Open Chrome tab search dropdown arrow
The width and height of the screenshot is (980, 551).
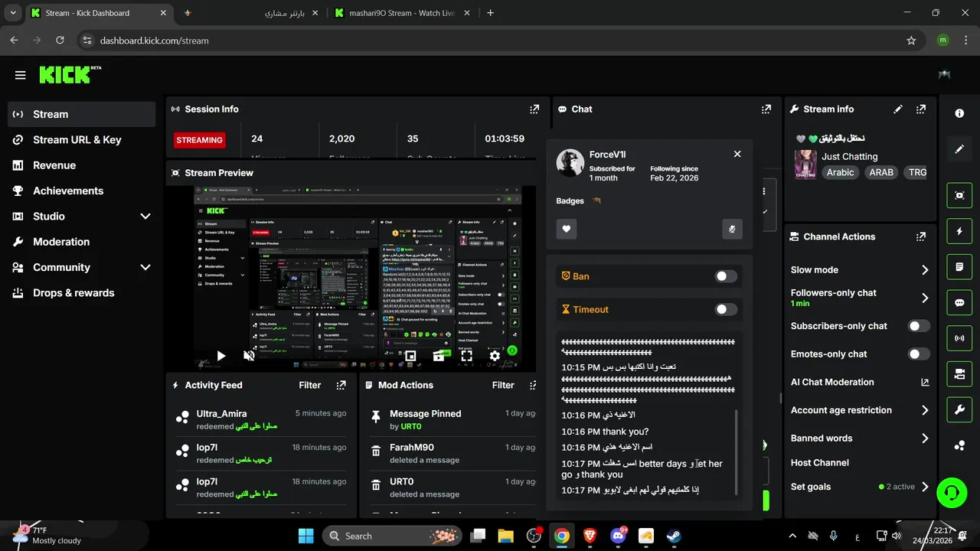[13, 13]
